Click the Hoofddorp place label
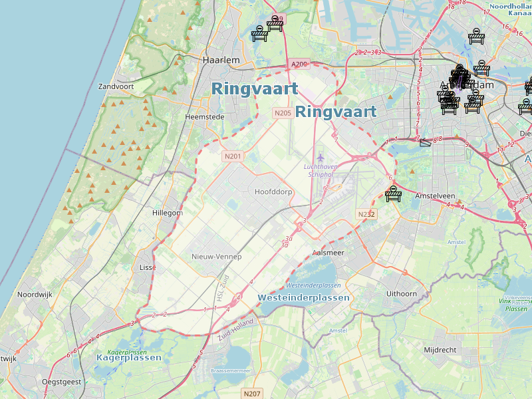The height and width of the screenshot is (399, 532). 273,192
